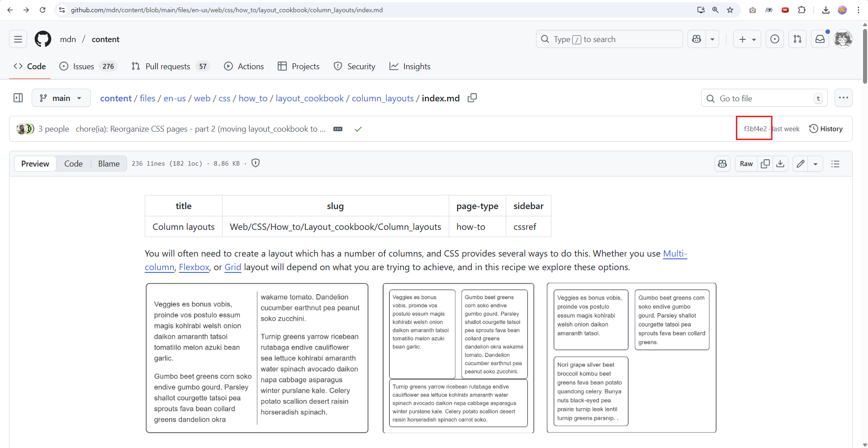Open the main branch selector
Screen dimensions: 868x448
[x=61, y=98]
